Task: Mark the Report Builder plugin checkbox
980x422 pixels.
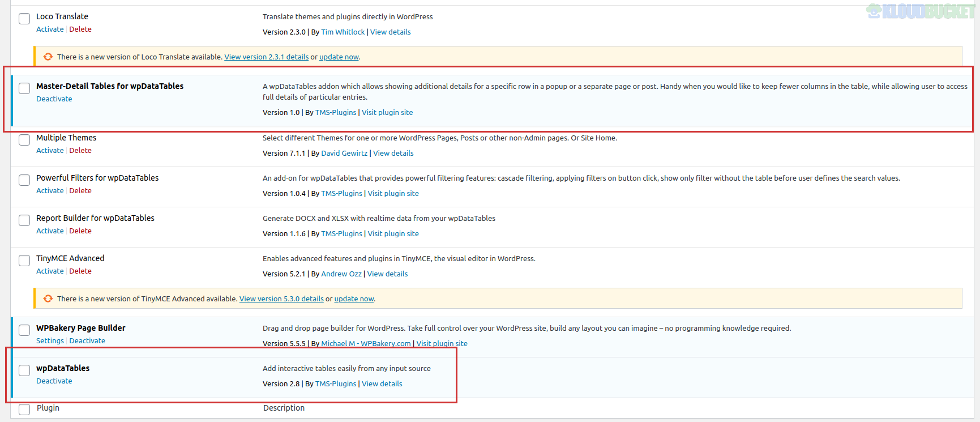Action: 24,220
